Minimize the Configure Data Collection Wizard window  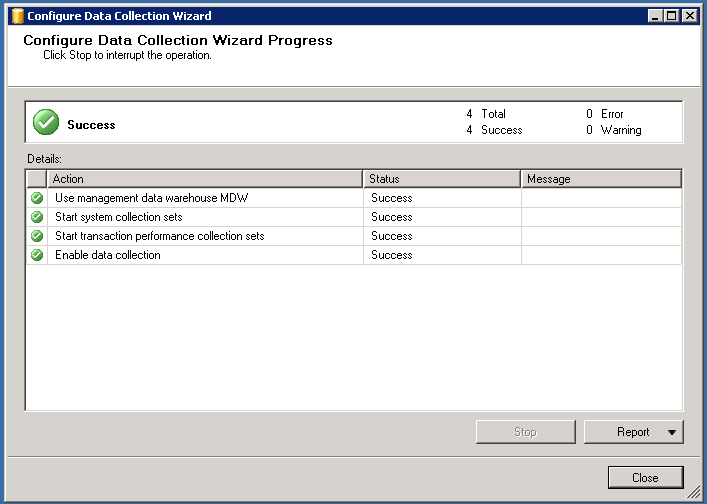click(654, 16)
